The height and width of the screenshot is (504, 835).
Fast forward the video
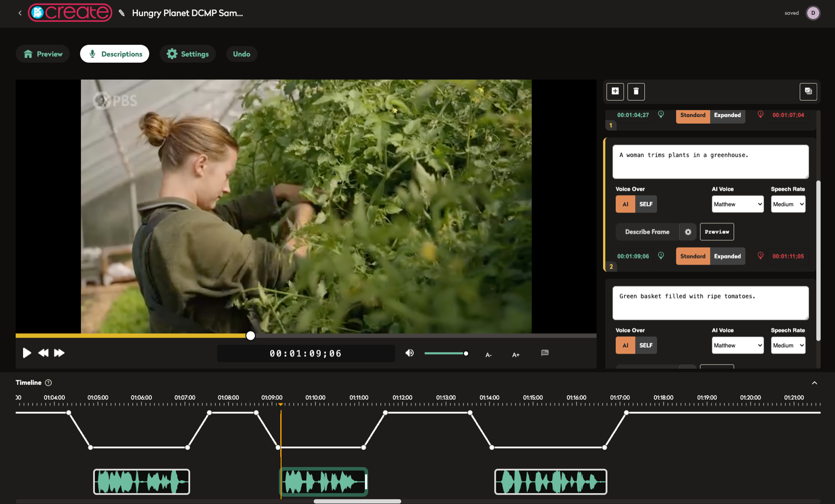coord(59,353)
